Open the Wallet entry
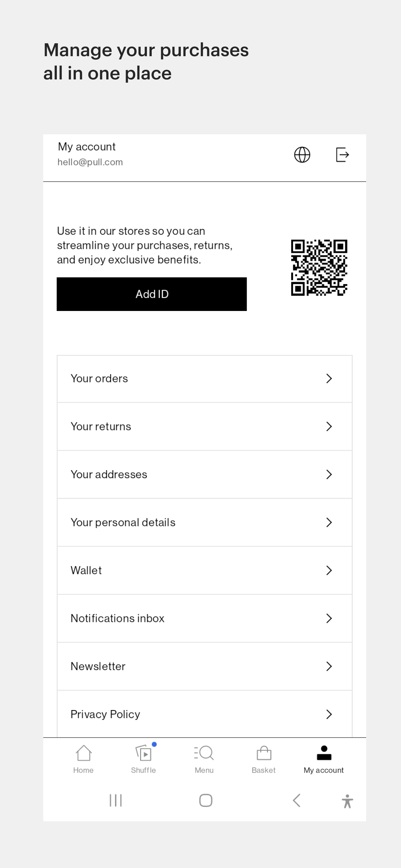Screen dimensions: 401x868 coord(205,571)
